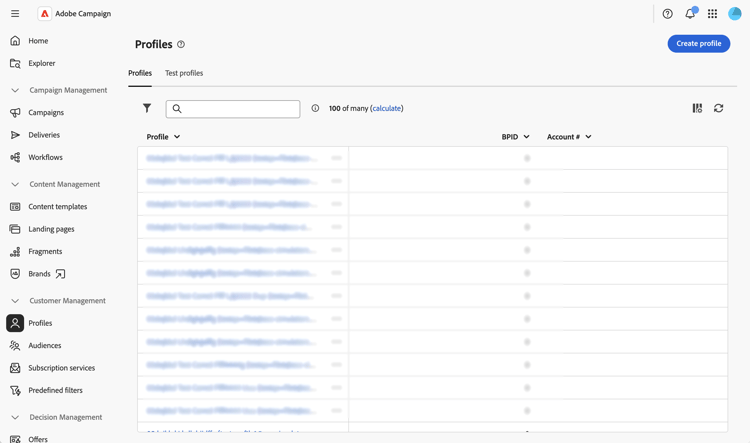Open Explorer from the sidebar
The width and height of the screenshot is (750, 443).
pyautogui.click(x=42, y=63)
